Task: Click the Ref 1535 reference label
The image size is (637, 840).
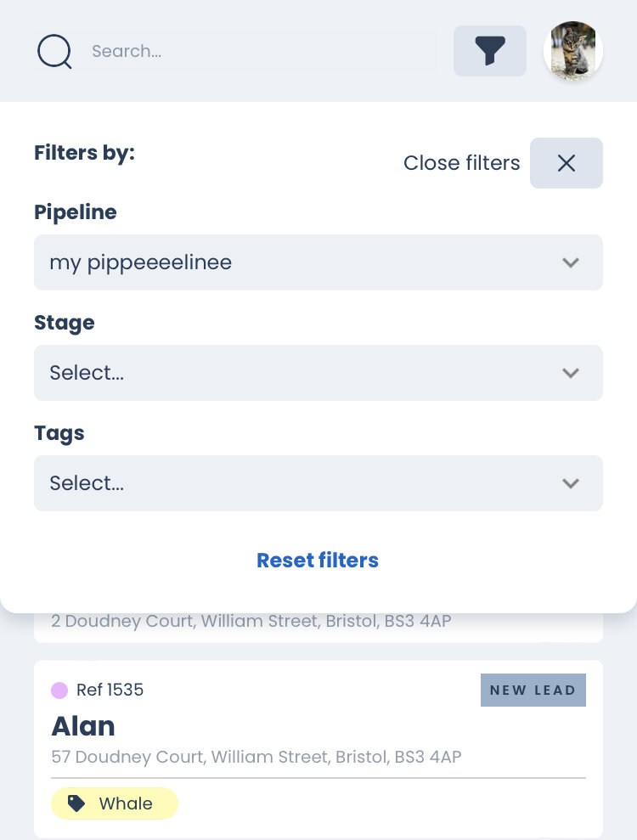Action: click(x=110, y=691)
